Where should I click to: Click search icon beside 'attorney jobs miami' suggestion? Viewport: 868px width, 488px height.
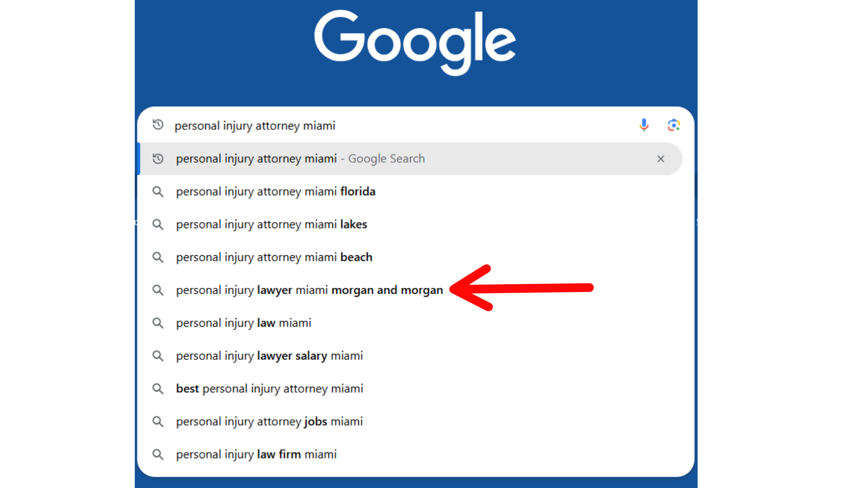pyautogui.click(x=158, y=422)
